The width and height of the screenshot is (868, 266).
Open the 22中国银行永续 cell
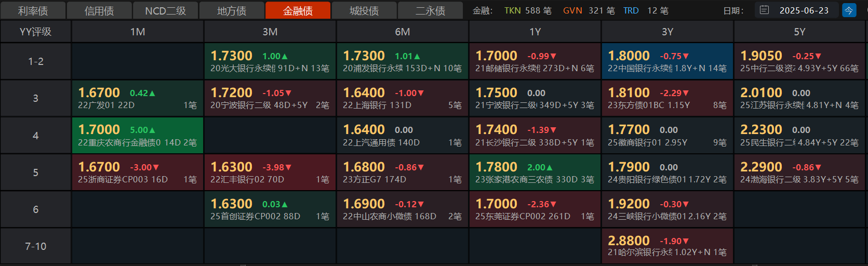[667, 61]
